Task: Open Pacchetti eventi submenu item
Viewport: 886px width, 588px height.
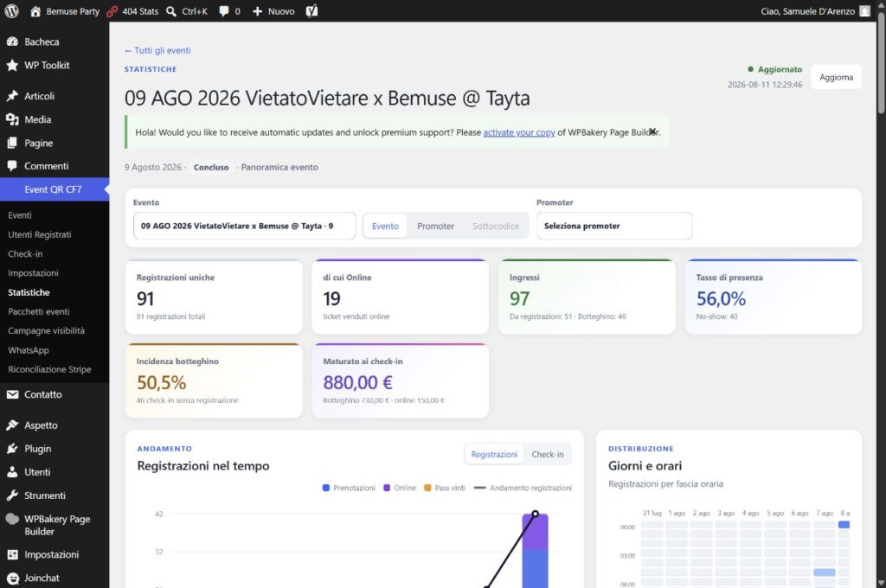Action: tap(39, 312)
